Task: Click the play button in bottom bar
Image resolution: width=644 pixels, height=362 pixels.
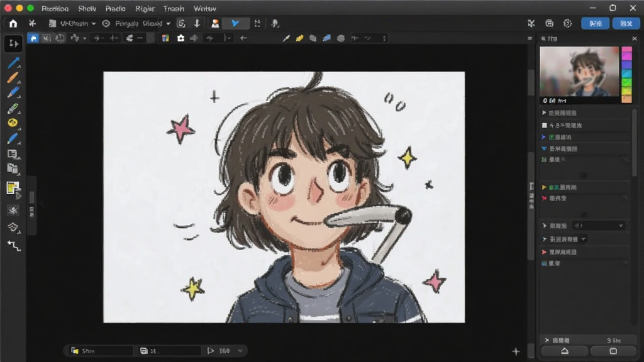Action: click(211, 351)
